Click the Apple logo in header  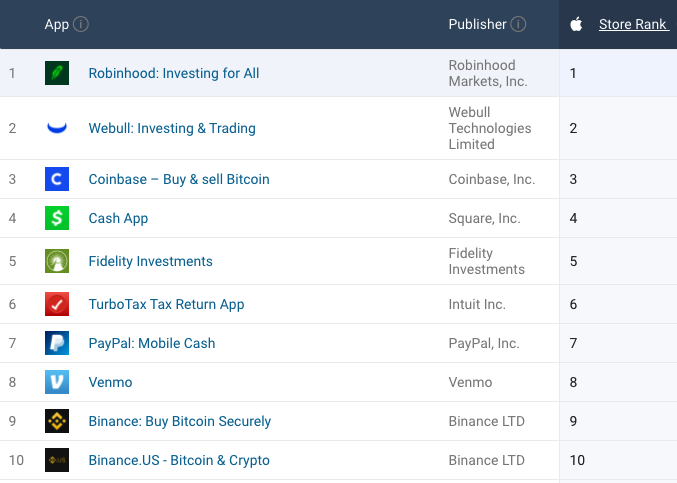click(x=576, y=24)
